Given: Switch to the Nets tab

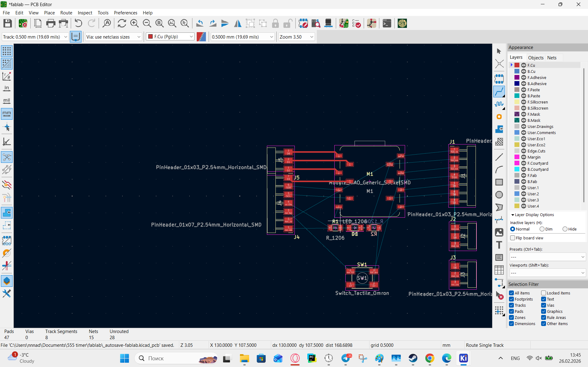Looking at the screenshot, I should [552, 58].
